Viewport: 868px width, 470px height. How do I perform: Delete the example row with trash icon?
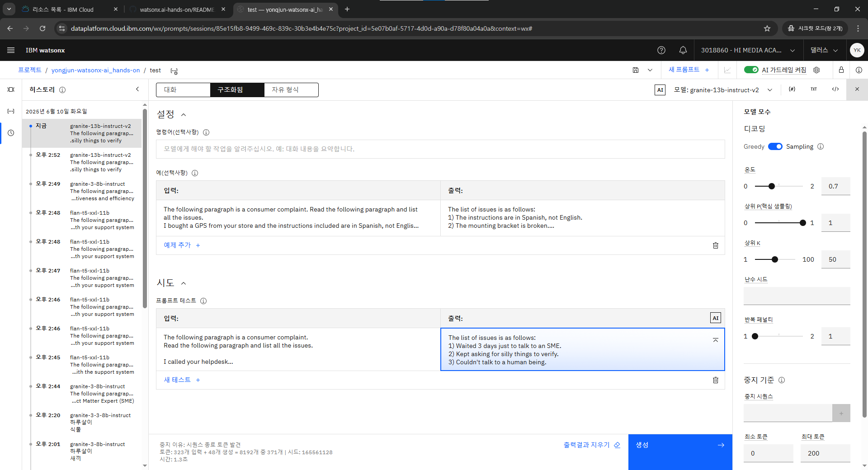(x=716, y=245)
